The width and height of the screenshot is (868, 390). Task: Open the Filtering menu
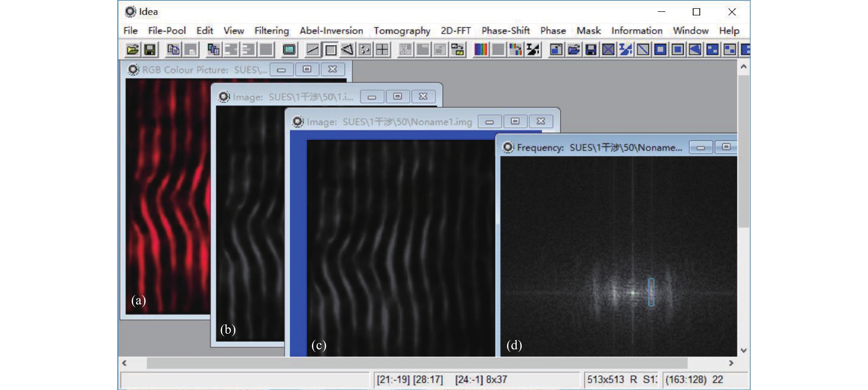point(272,31)
